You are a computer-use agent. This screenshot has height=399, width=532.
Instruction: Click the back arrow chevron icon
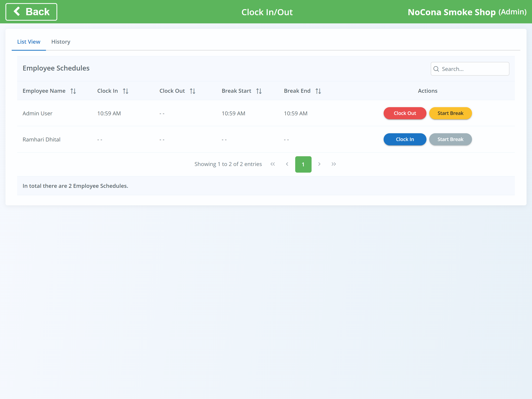tap(17, 11)
